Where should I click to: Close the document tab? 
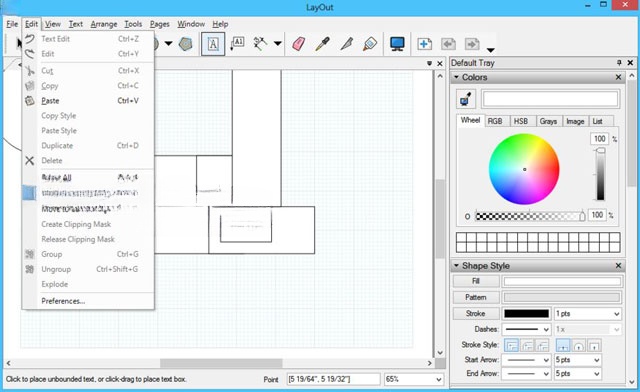click(x=440, y=64)
